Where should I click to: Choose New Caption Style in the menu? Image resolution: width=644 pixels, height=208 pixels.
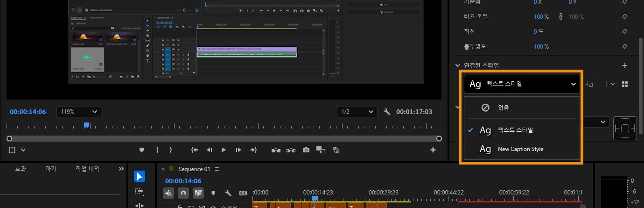point(522,149)
